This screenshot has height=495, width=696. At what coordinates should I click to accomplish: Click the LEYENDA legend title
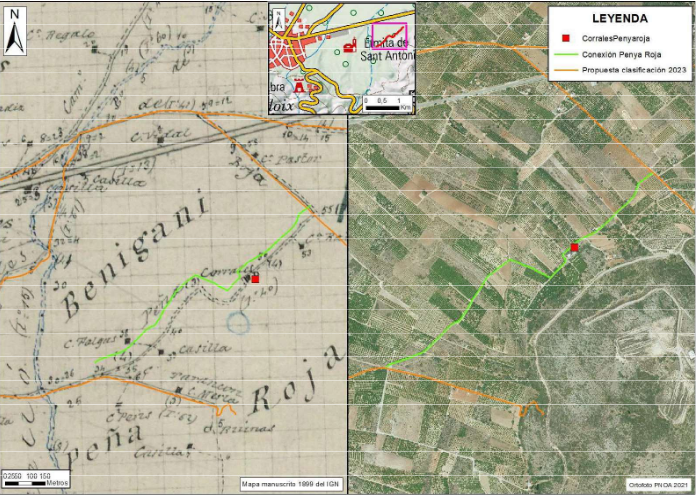tap(620, 19)
